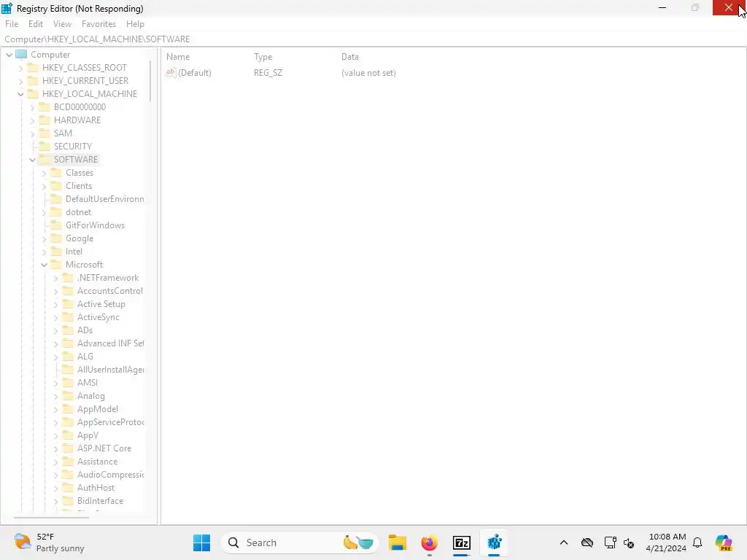Select the AllUserInstallAgent key
The image size is (747, 560).
click(111, 369)
